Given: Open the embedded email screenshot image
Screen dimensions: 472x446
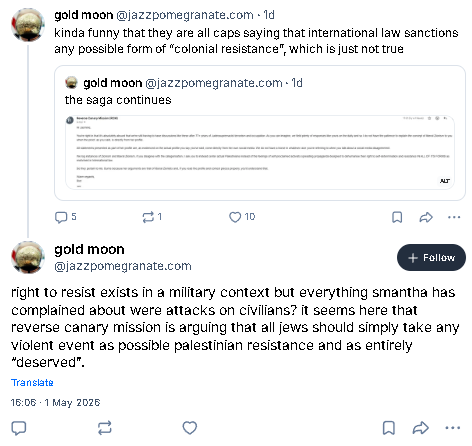Looking at the screenshot, I should 260,152.
